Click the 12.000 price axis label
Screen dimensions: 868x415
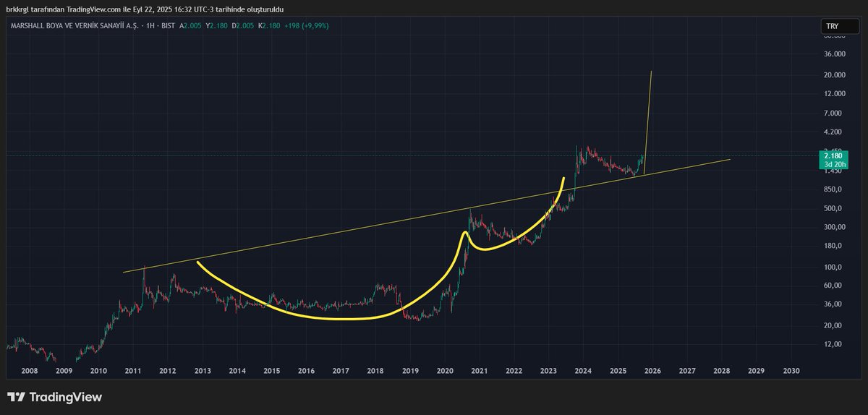pyautogui.click(x=834, y=94)
